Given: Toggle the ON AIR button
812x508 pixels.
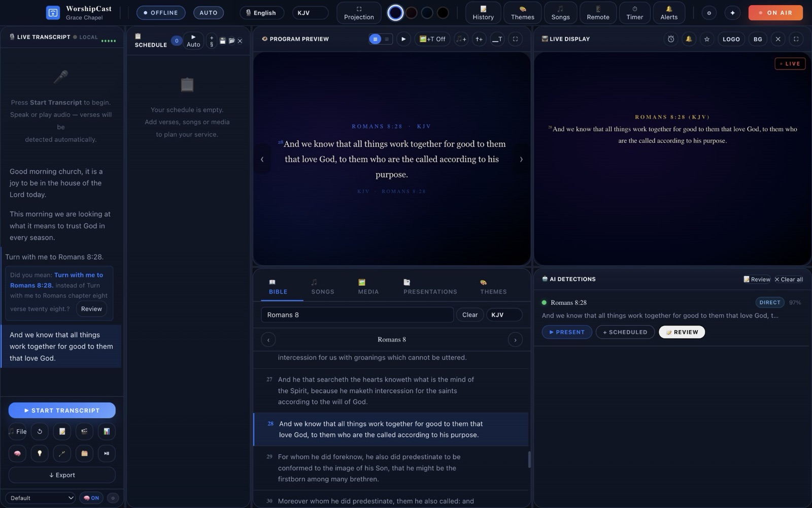Looking at the screenshot, I should click(x=775, y=13).
